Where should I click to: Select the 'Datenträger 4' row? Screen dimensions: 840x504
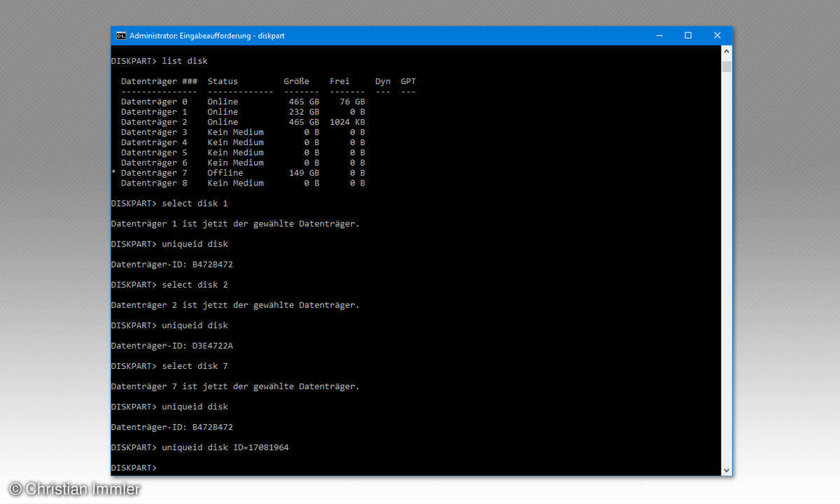pyautogui.click(x=243, y=142)
